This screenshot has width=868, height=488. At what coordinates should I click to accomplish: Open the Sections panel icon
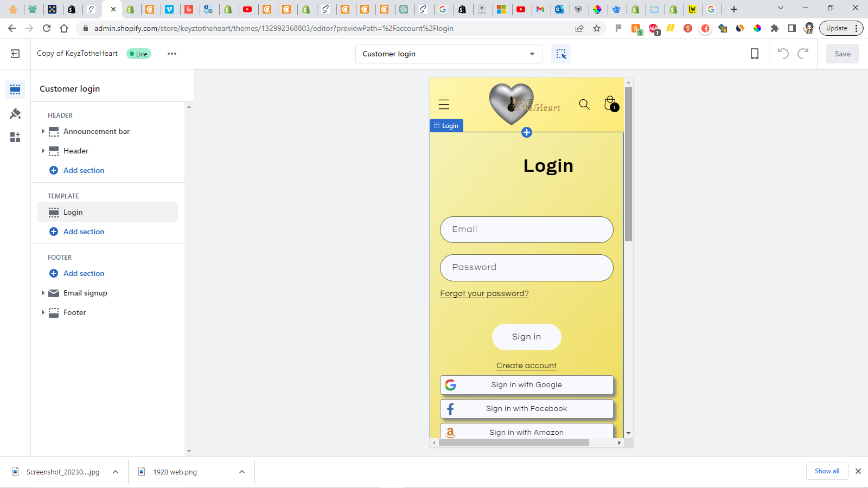15,89
